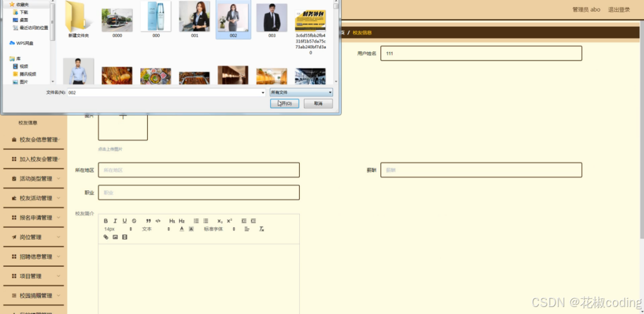The image size is (644, 314).
Task: Pick a text background highlight color
Action: coord(191,229)
